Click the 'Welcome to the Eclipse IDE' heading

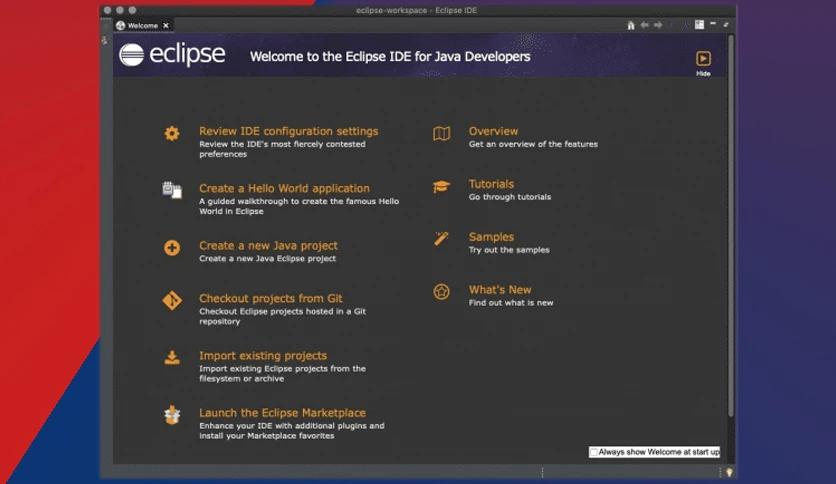[x=390, y=57]
